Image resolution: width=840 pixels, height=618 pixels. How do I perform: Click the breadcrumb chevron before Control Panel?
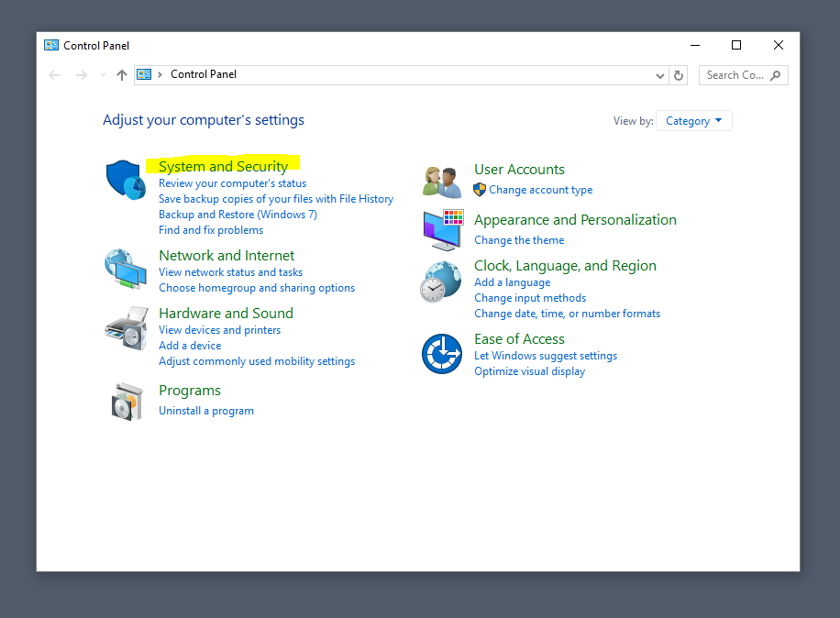[160, 75]
